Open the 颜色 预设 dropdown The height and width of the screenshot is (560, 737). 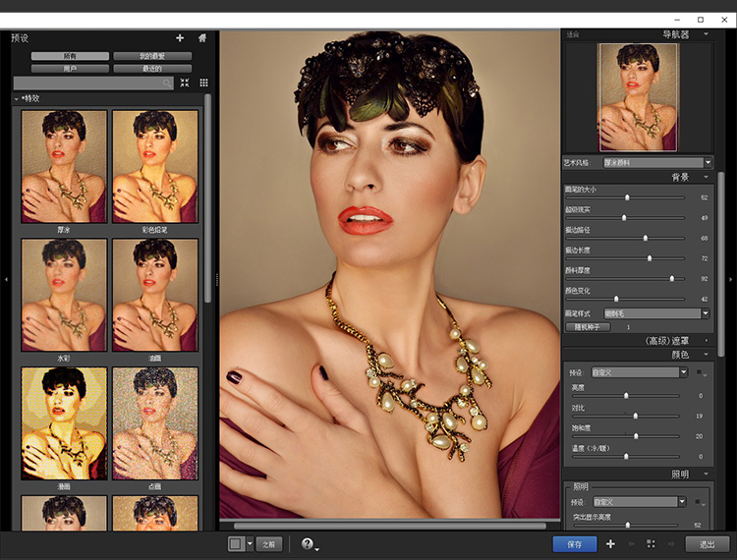[x=640, y=372]
